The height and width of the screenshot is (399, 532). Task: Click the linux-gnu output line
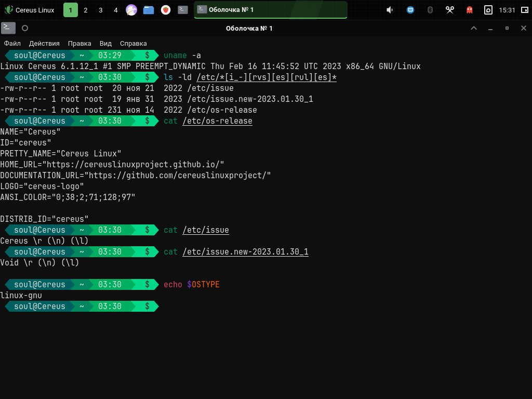(x=21, y=296)
